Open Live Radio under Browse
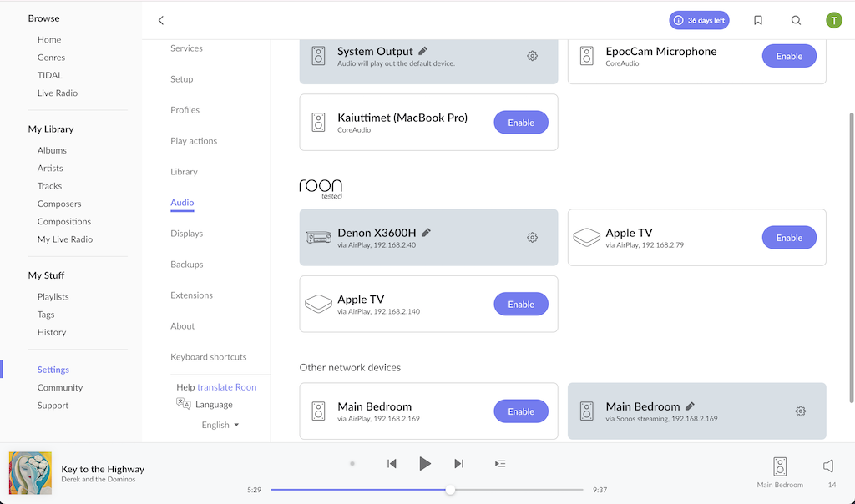 pos(58,93)
